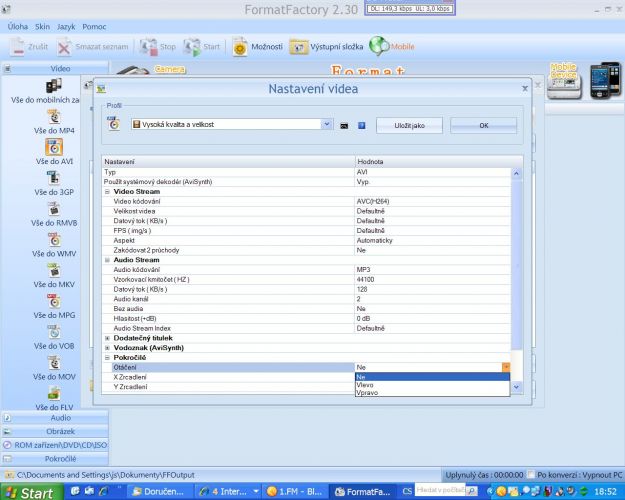Image resolution: width=625 pixels, height=500 pixels.
Task: Click settings list scroll down arrow
Action: pos(517,387)
